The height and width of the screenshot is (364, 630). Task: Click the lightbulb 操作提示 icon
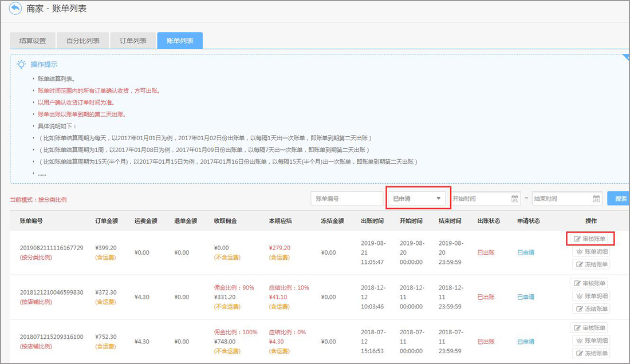click(21, 64)
